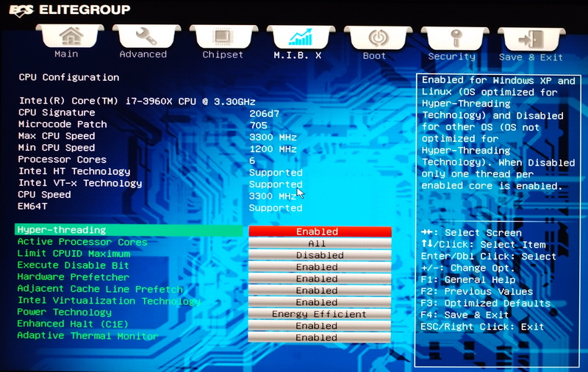Click the CPU Configuration heading
Viewport: 588px width, 372px height.
pyautogui.click(x=69, y=78)
